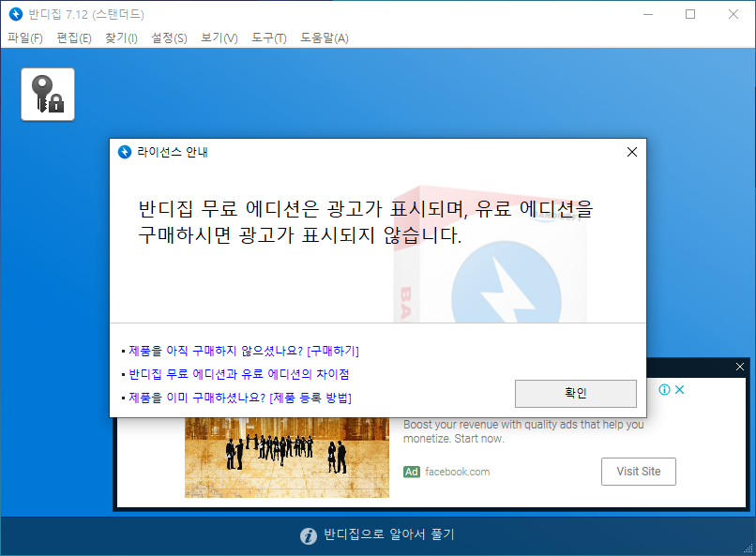Minimize the Bandizip window
Viewport: 756px width, 556px height.
point(648,14)
